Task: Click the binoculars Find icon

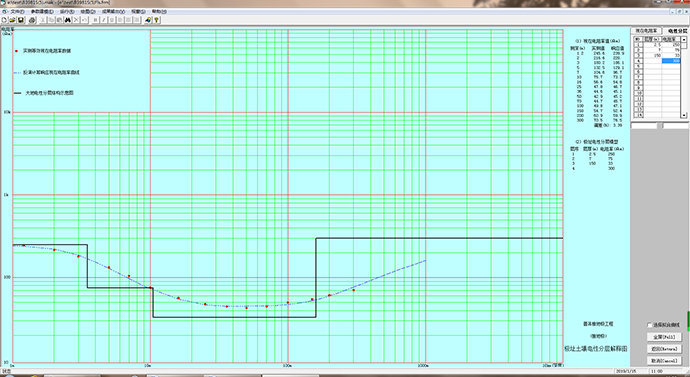Action: coord(68,20)
